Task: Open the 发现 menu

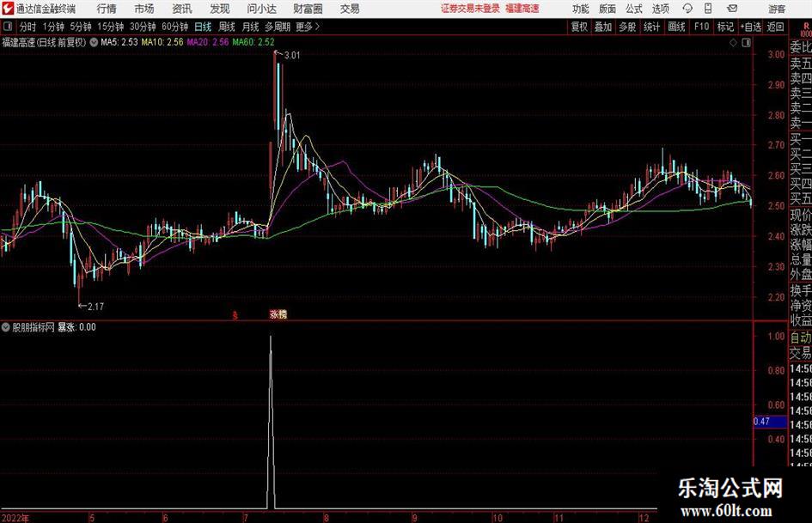Action: (220, 9)
